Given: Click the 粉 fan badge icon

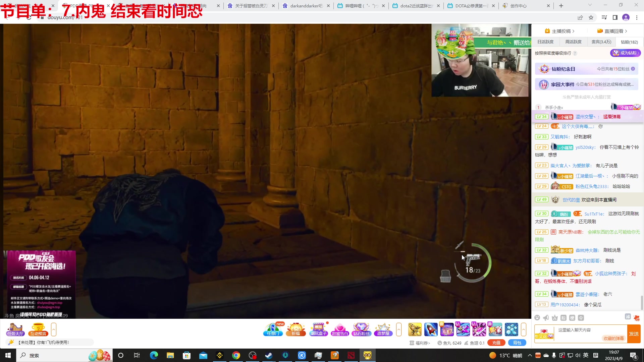Looking at the screenshot, I should [563, 318].
